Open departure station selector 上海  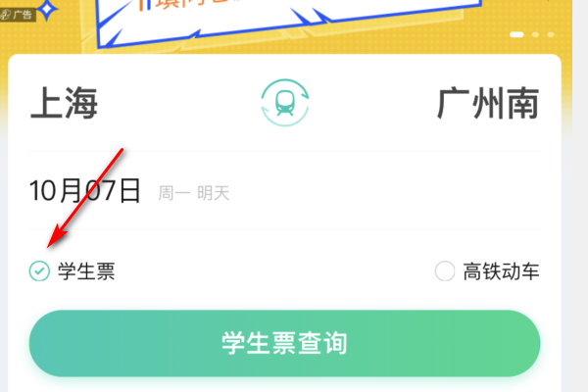pos(64,103)
